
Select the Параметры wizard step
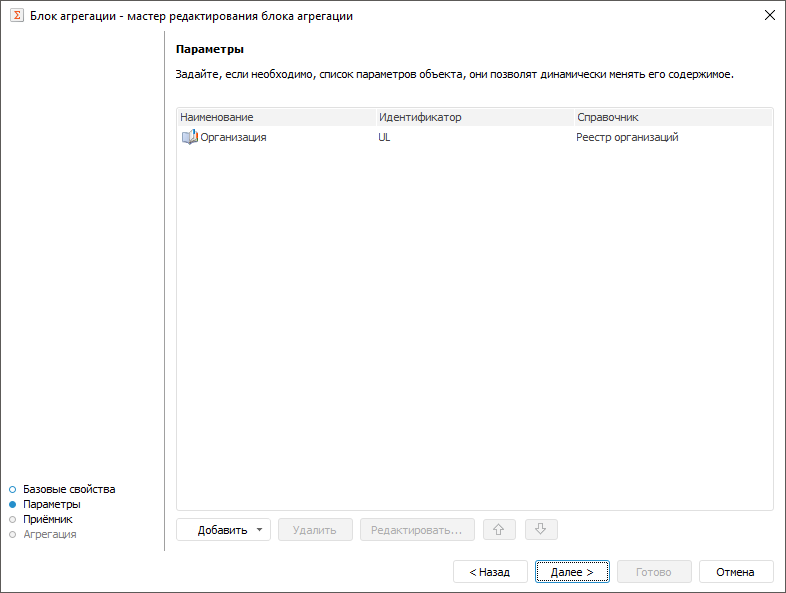[52, 504]
